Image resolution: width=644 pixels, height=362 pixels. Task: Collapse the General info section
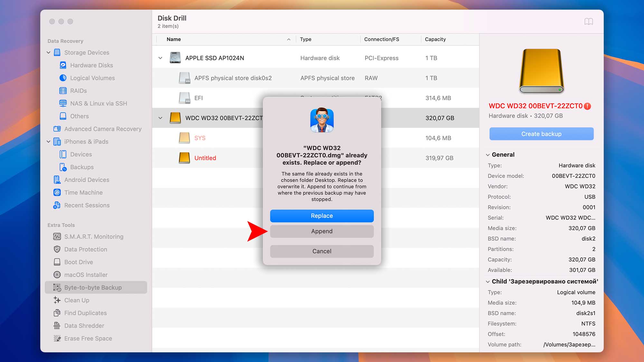488,155
